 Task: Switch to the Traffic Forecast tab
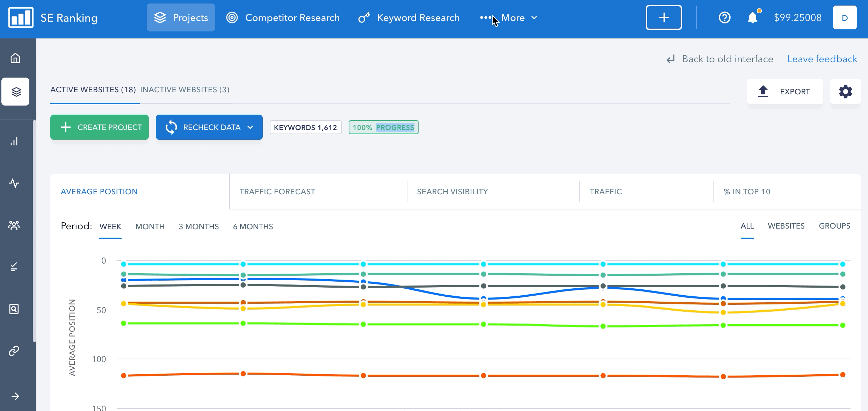[x=277, y=192]
